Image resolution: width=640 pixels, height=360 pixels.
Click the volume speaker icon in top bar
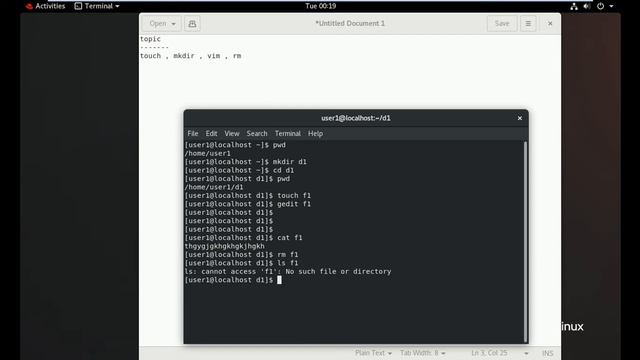587,6
